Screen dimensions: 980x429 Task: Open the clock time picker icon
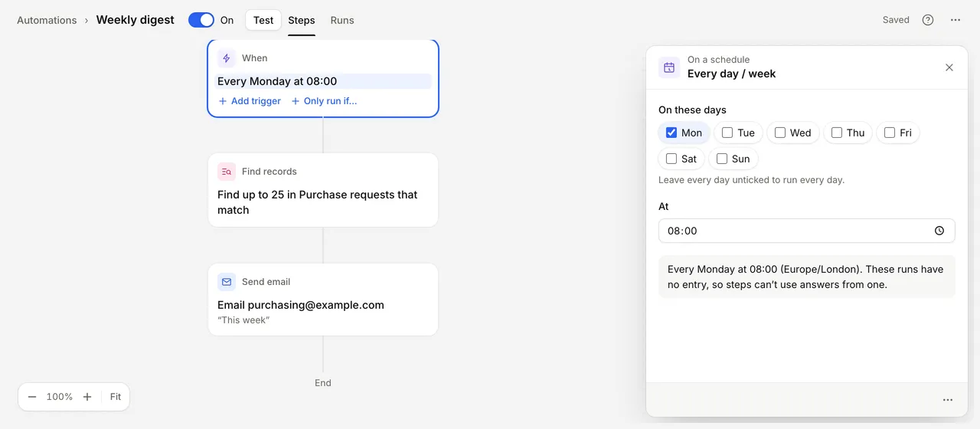pyautogui.click(x=939, y=231)
